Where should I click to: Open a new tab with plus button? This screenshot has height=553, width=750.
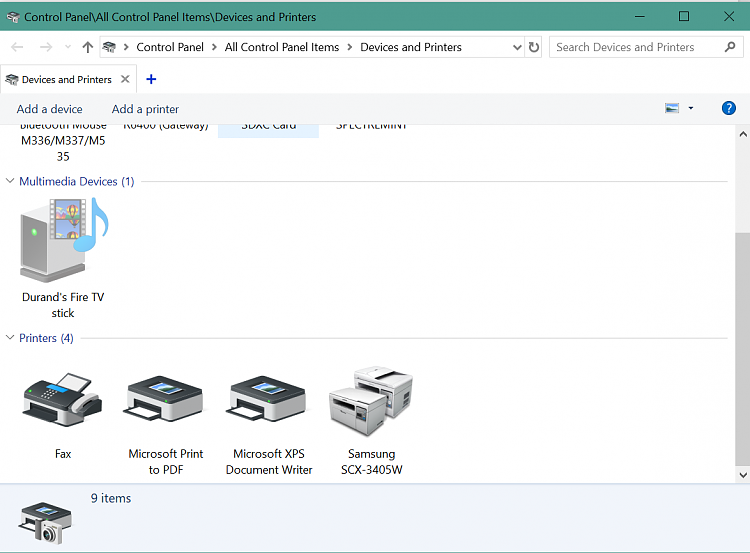151,79
